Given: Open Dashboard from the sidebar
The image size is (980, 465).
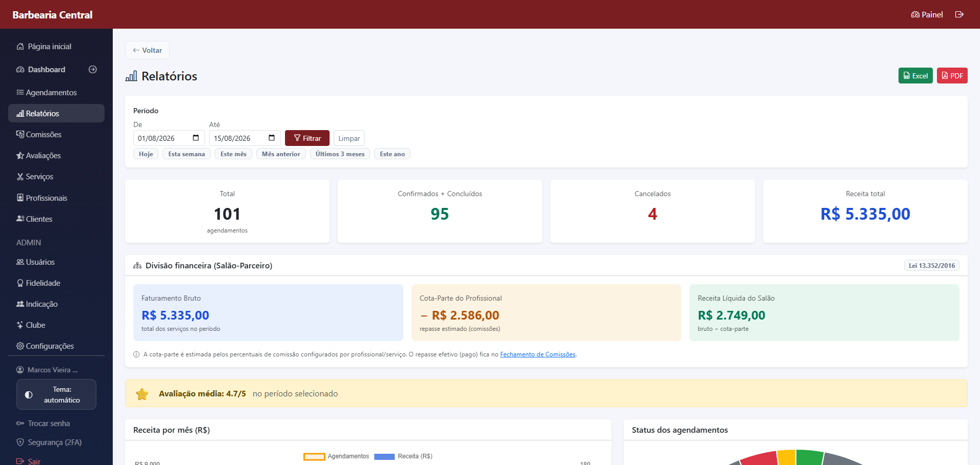Looking at the screenshot, I should coord(46,70).
